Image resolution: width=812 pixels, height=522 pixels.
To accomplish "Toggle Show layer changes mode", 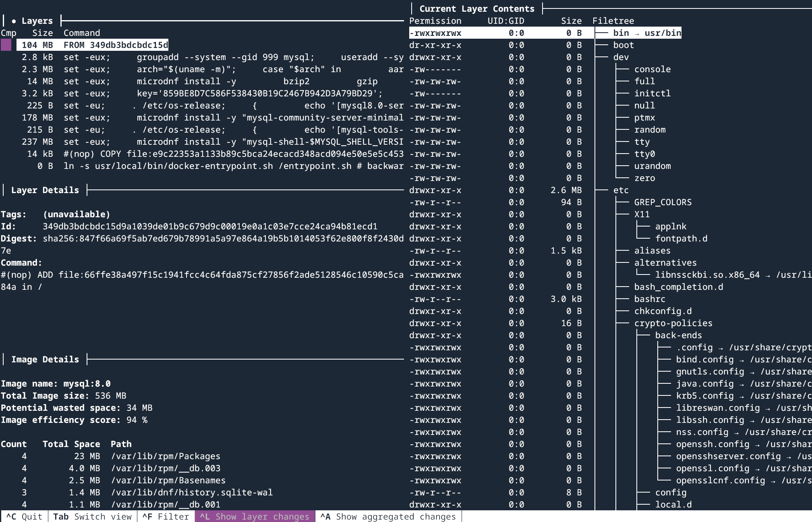I will coord(255,516).
